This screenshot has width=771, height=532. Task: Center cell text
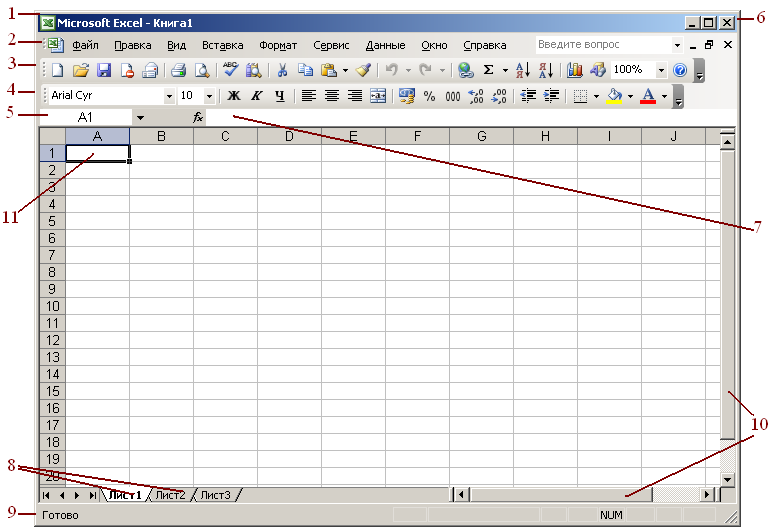point(332,96)
